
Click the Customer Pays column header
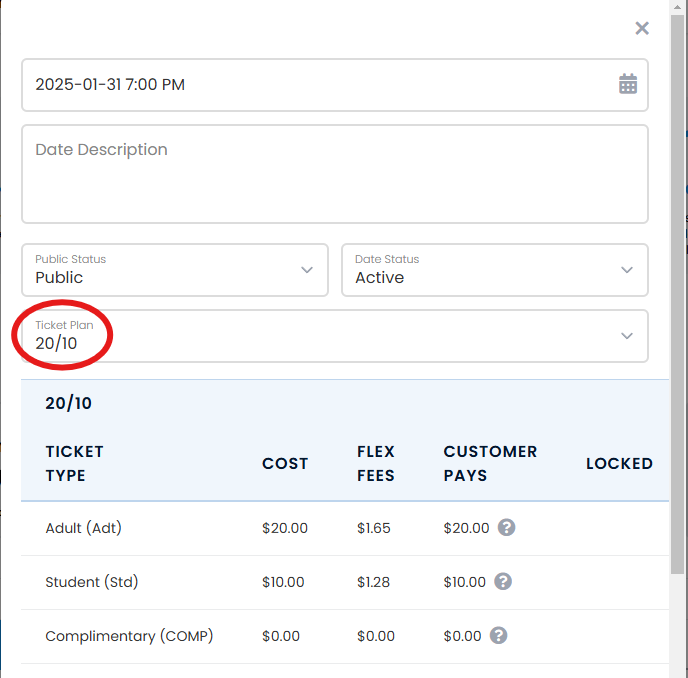pyautogui.click(x=490, y=463)
